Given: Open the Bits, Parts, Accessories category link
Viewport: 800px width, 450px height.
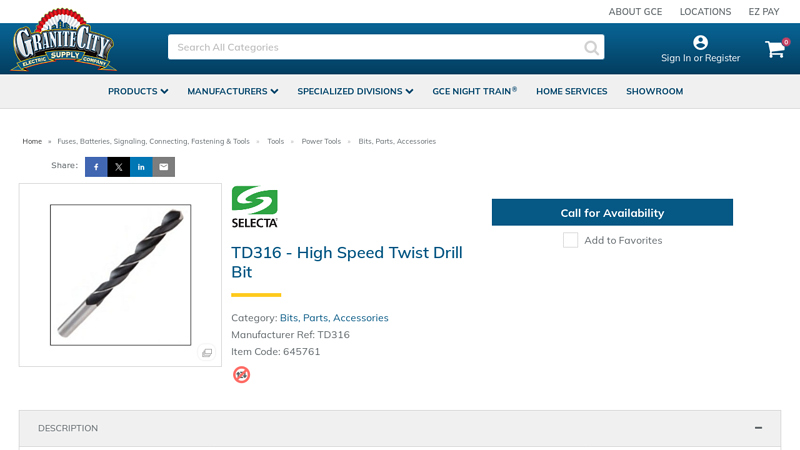Looking at the screenshot, I should click(334, 318).
